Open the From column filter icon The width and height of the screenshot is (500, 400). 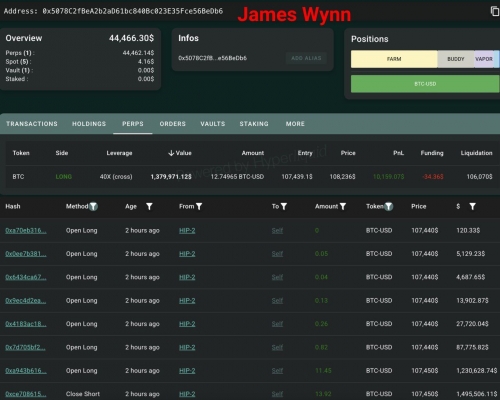tap(199, 207)
